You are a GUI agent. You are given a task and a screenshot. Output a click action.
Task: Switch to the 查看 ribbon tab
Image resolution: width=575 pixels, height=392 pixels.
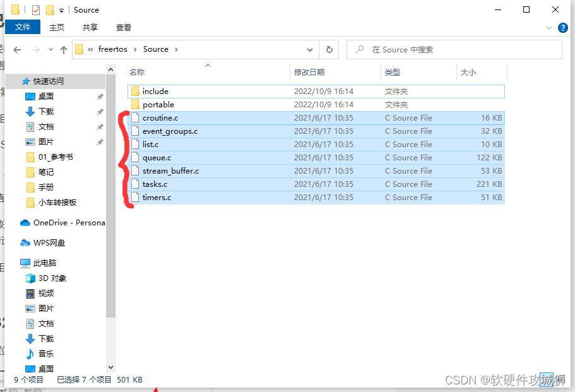(x=123, y=27)
